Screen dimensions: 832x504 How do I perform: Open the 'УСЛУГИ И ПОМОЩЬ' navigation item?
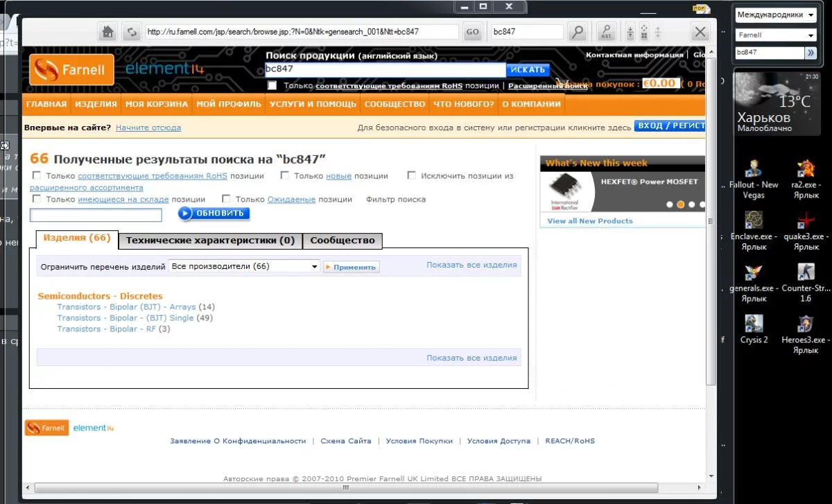click(313, 104)
